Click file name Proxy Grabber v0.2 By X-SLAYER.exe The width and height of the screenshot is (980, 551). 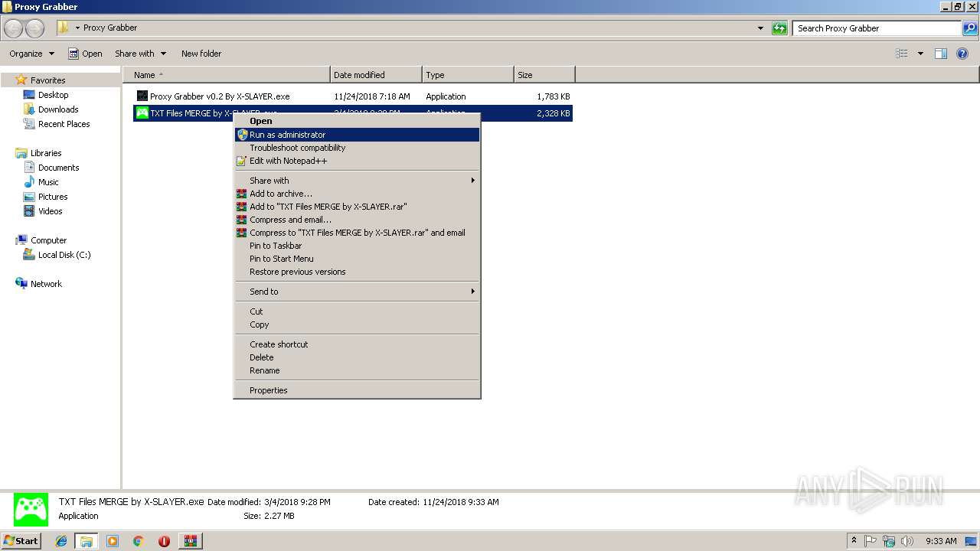coord(220,96)
